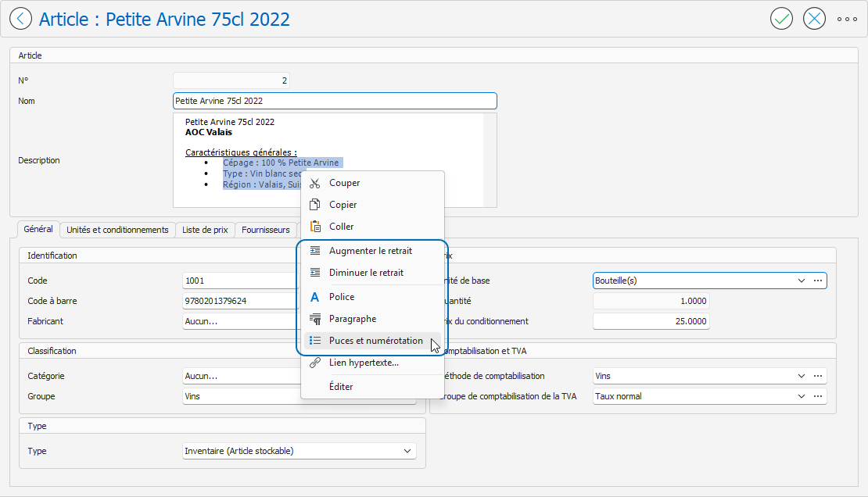
Task: Select Augmenter le retrait option
Action: 370,251
